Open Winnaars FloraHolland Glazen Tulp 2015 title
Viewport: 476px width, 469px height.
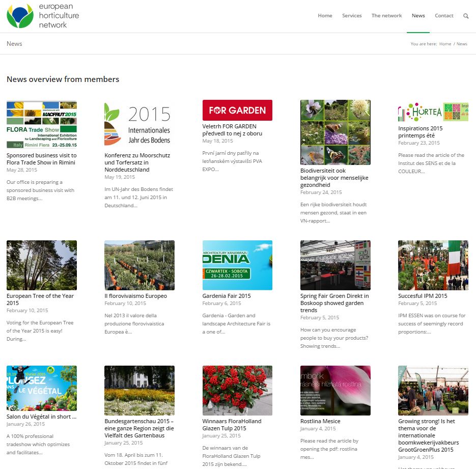click(x=232, y=425)
